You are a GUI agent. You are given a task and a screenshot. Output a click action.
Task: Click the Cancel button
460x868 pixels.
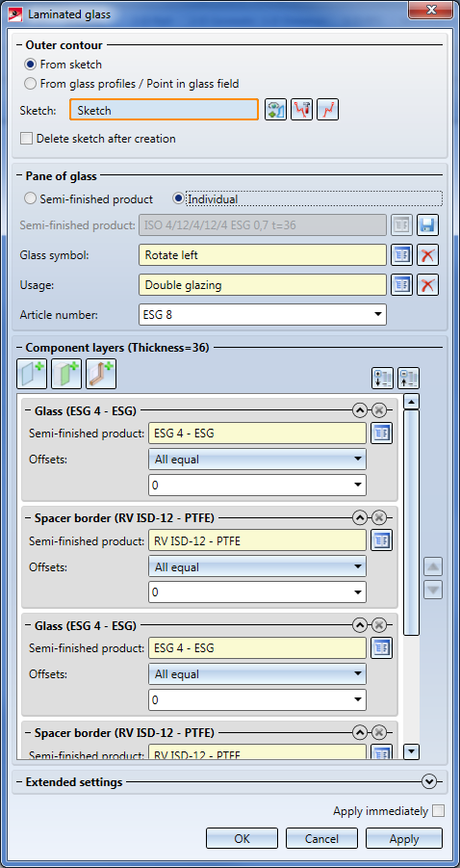tap(321, 838)
